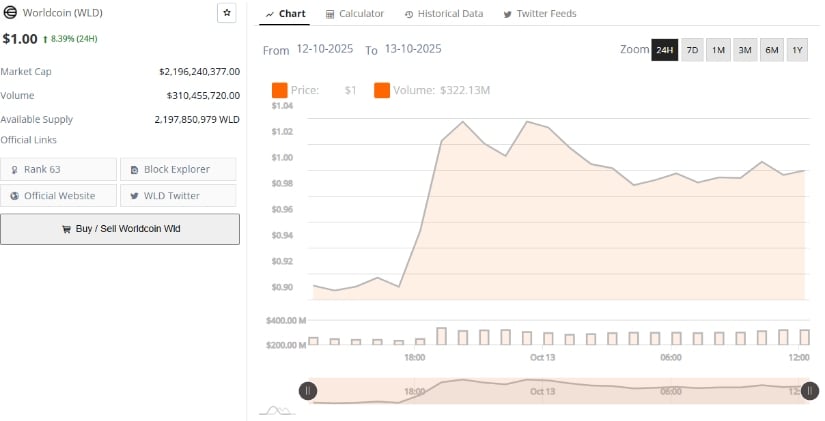Viewport: 825px width, 421px height.
Task: Select the 1Y zoom range
Action: point(797,50)
